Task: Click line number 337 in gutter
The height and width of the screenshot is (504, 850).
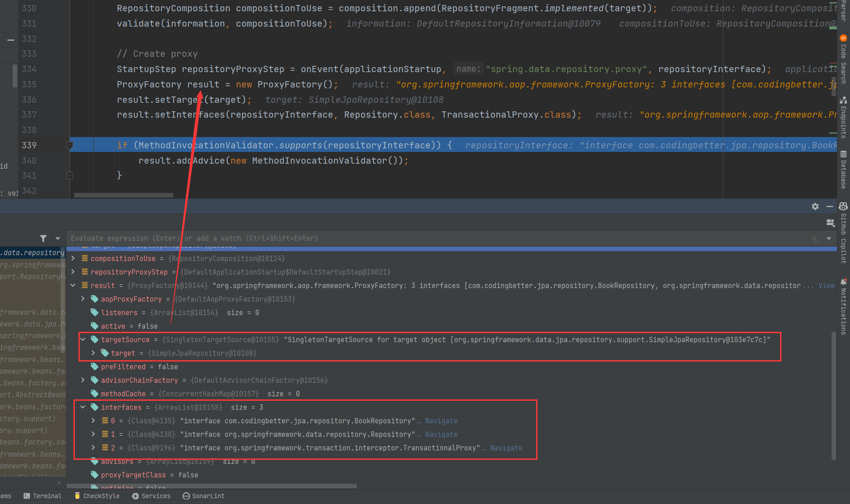Action: click(29, 115)
